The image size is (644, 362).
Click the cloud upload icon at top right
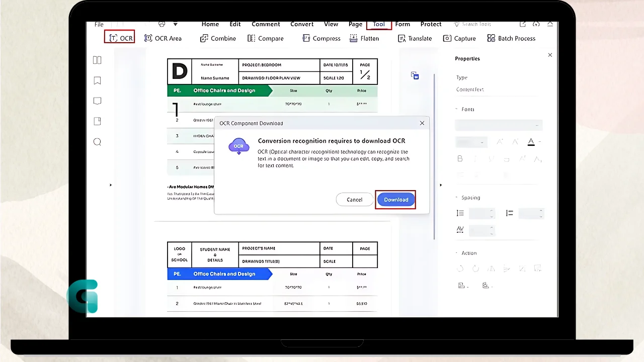[536, 24]
